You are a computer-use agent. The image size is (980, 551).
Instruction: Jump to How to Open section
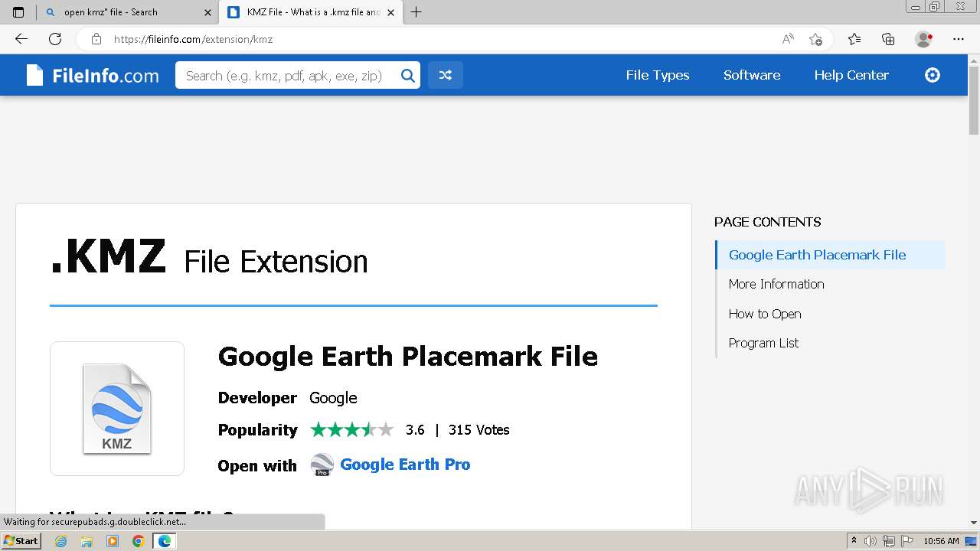tap(765, 314)
